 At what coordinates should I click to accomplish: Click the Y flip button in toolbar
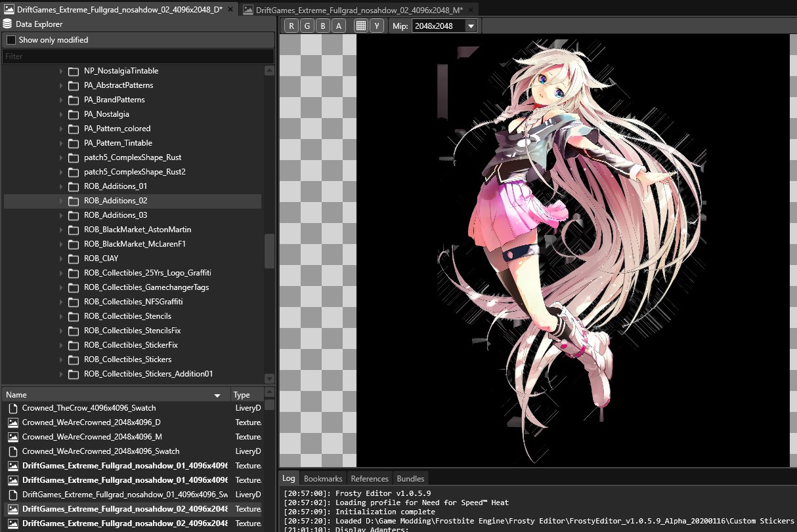click(x=376, y=26)
